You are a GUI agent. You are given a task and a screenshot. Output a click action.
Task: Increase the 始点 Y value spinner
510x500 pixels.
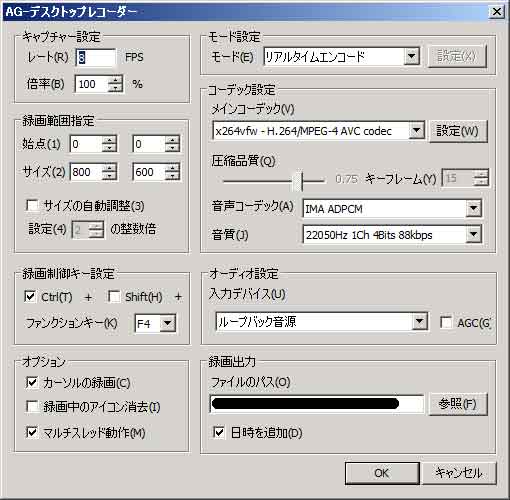click(x=172, y=140)
